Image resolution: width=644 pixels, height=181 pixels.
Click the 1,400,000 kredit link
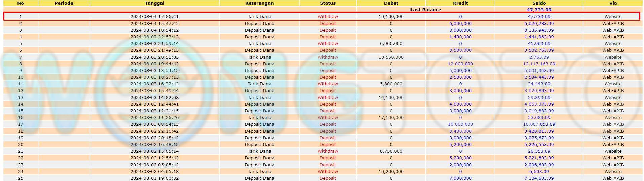pos(460,37)
